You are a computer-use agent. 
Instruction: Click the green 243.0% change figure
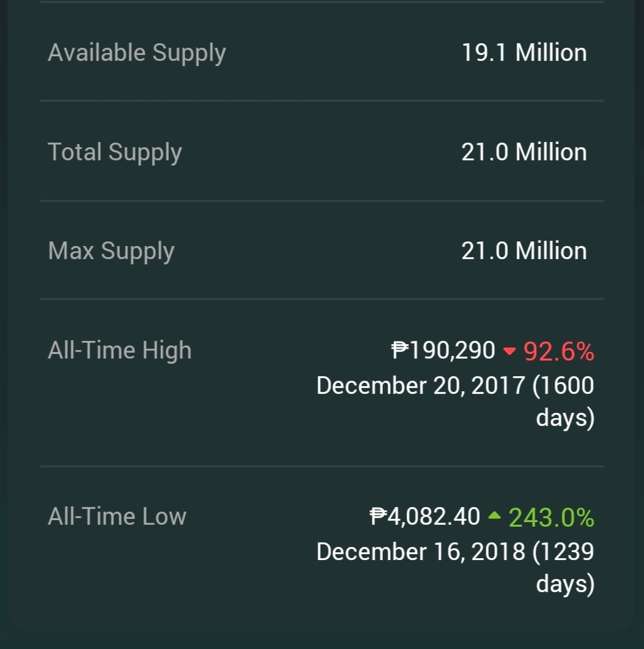coord(551,517)
